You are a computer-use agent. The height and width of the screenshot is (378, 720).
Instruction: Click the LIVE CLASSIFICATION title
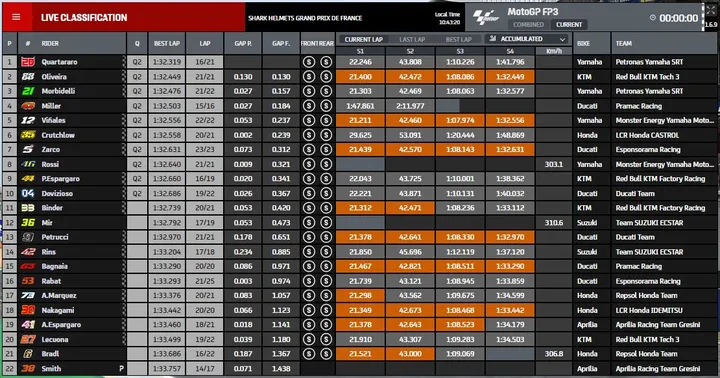(x=84, y=18)
